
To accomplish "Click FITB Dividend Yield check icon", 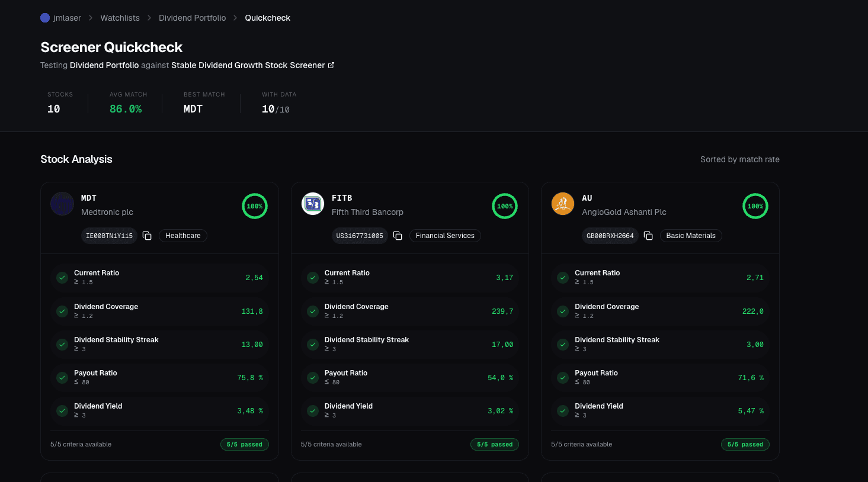I will [x=313, y=411].
